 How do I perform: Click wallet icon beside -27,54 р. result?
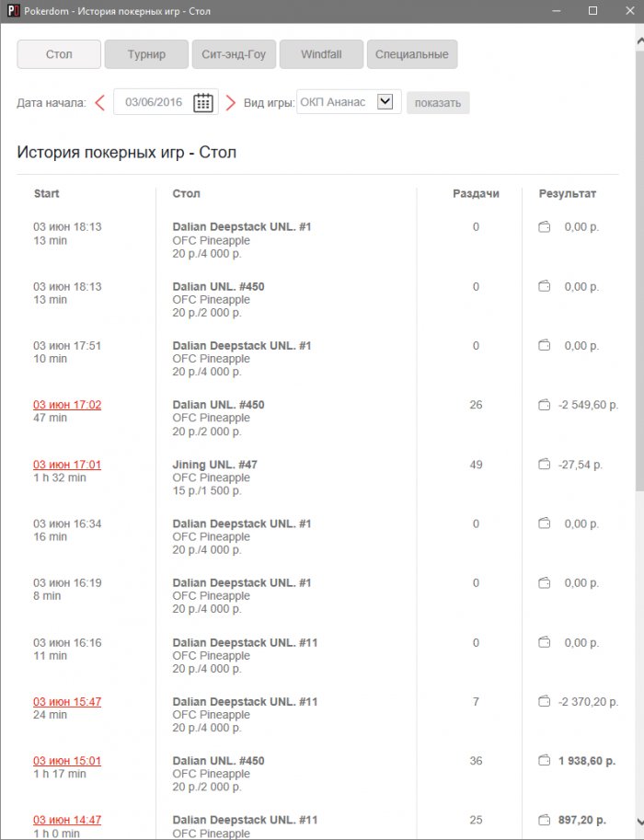click(x=544, y=465)
